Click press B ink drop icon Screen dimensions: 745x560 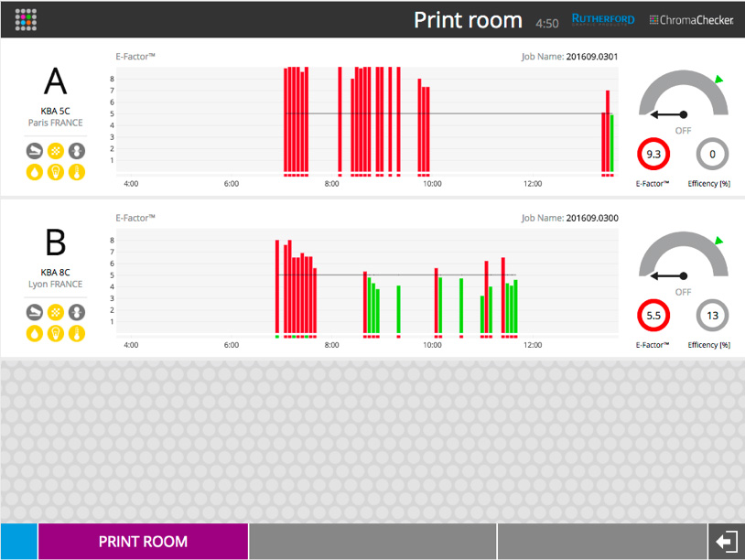tap(34, 333)
